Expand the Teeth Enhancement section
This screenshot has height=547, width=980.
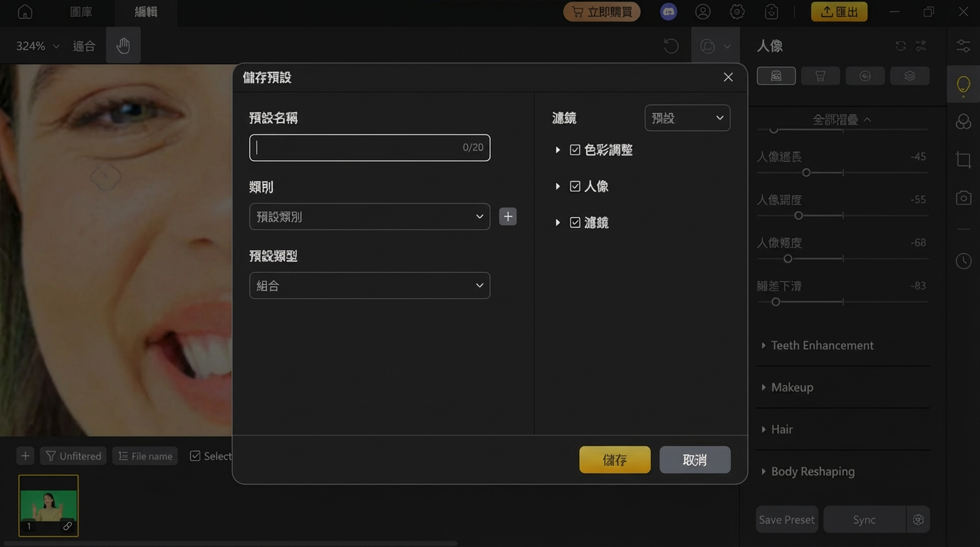pos(822,345)
